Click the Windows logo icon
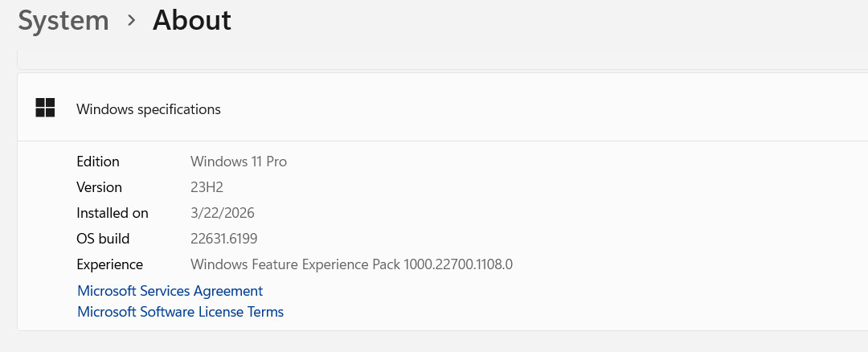 (45, 108)
